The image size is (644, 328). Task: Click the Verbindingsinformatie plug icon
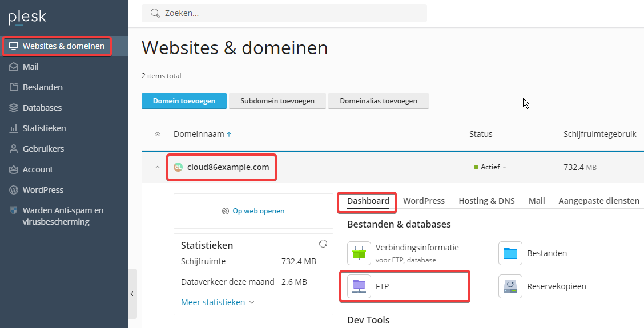click(359, 253)
